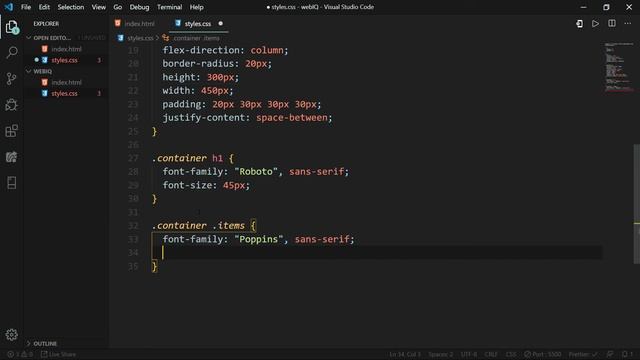
Task: Change indentation via Spaces: 2 indicator
Action: tap(441, 354)
